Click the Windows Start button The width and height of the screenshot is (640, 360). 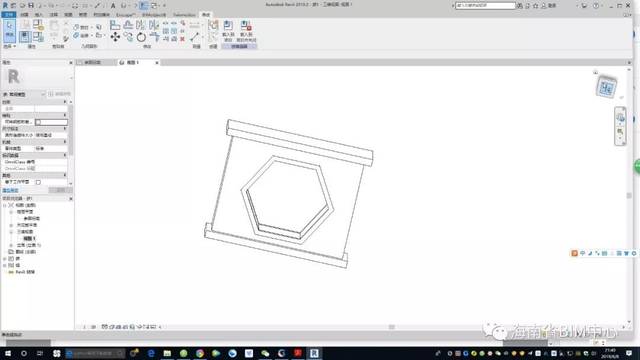pos(8,353)
